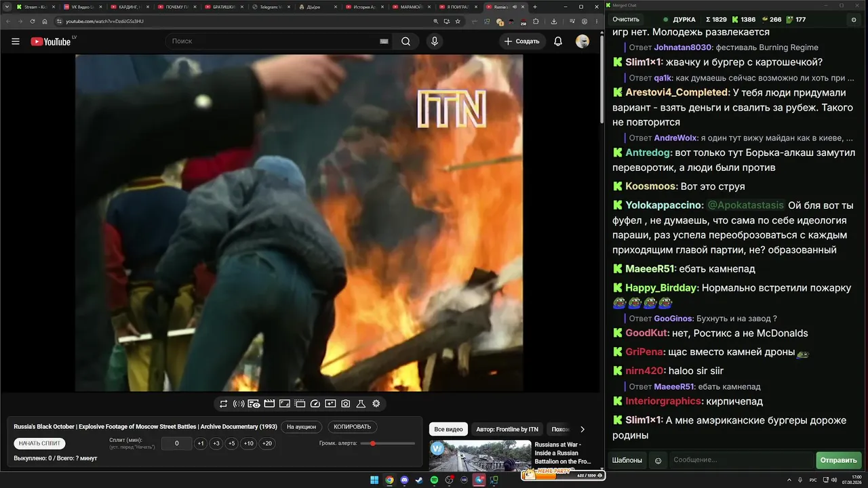Open the Russians at War video thumbnail
868x488 pixels.
pos(480,456)
